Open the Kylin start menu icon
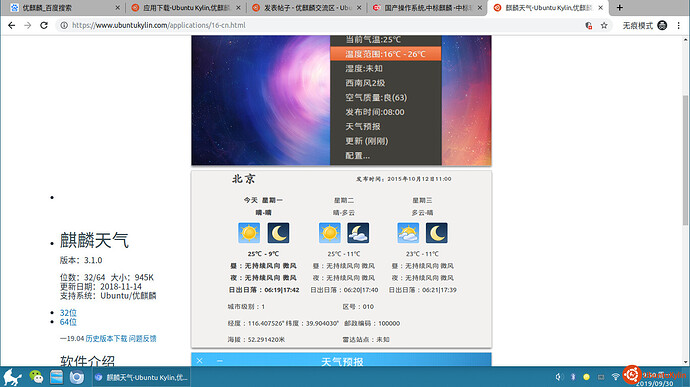 click(x=12, y=377)
